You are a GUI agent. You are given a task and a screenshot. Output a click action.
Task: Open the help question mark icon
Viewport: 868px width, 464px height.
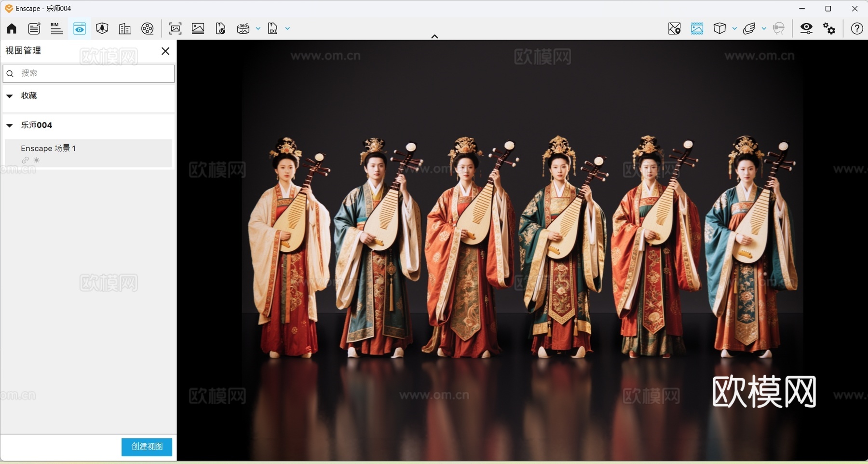coord(857,28)
